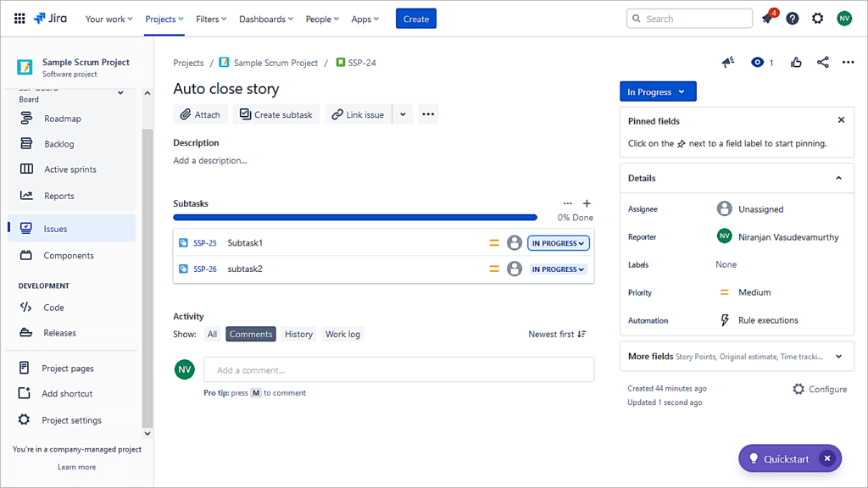Image resolution: width=868 pixels, height=488 pixels.
Task: Expand the More fields section
Action: 837,356
